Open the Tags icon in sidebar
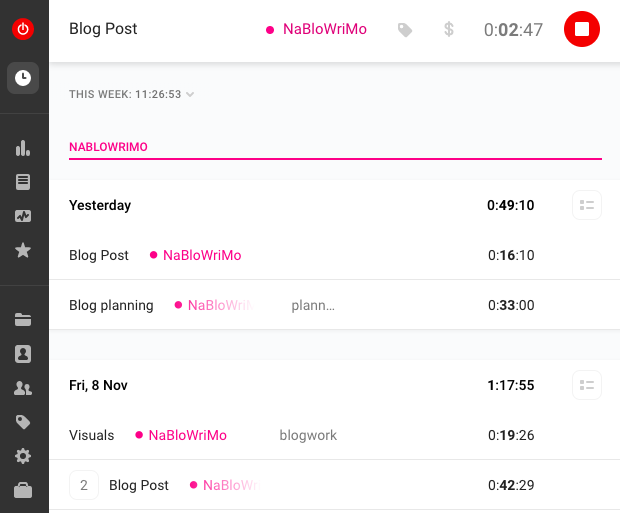Screen dimensions: 620x513 click(23, 422)
